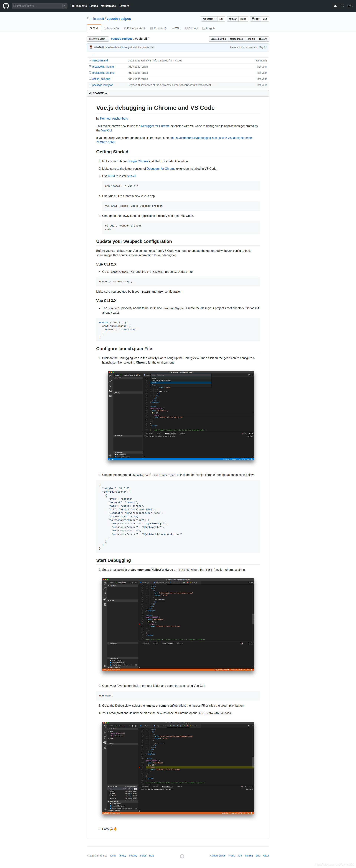Open the breakpoint hit screenshot image
The image size is (356, 868).
(178, 768)
